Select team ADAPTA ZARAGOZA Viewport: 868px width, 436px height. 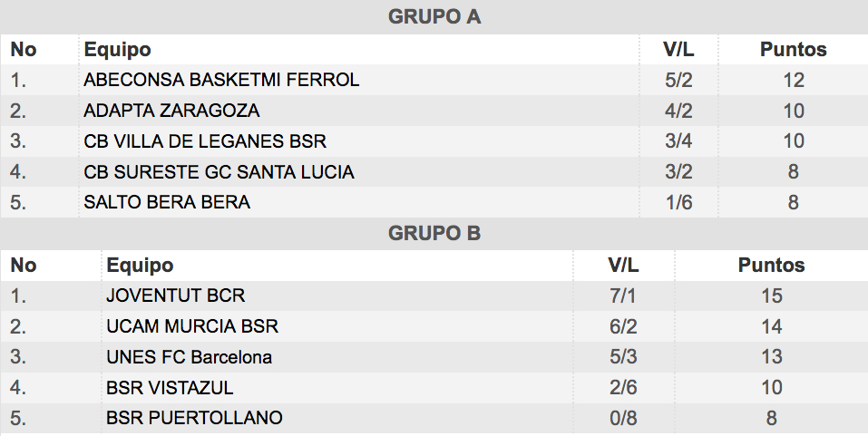pos(171,111)
